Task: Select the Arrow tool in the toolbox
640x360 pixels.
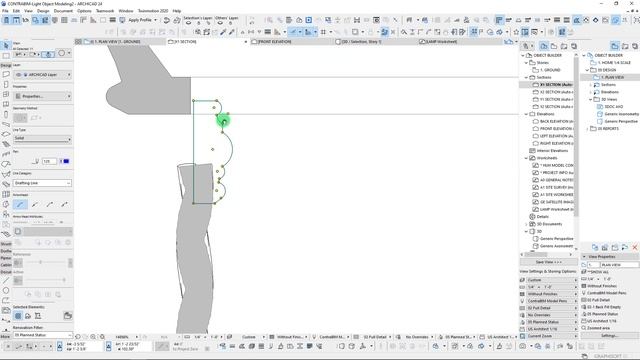Action: (x=6, y=45)
